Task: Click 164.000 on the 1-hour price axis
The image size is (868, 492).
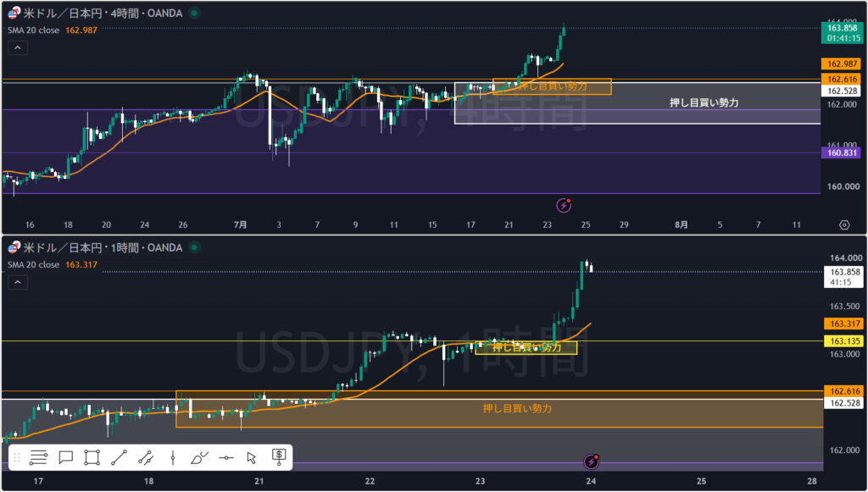Action: point(845,258)
